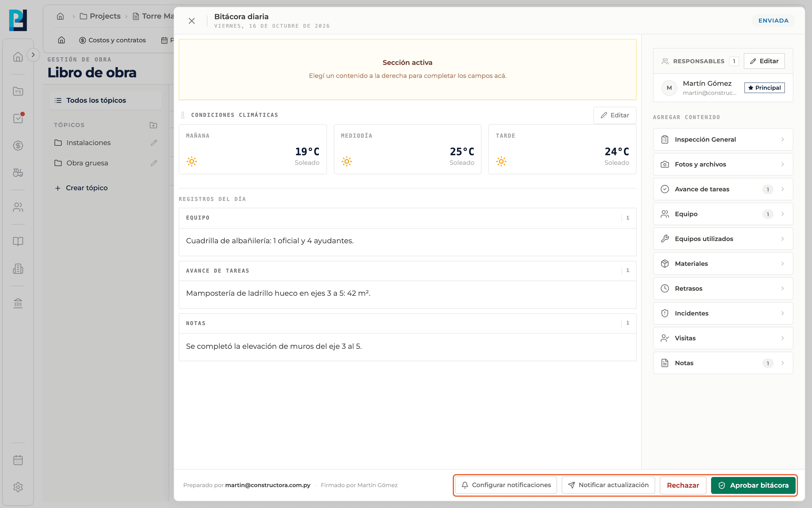The height and width of the screenshot is (508, 812).
Task: Expand the Equipo content option
Action: pyautogui.click(x=723, y=214)
